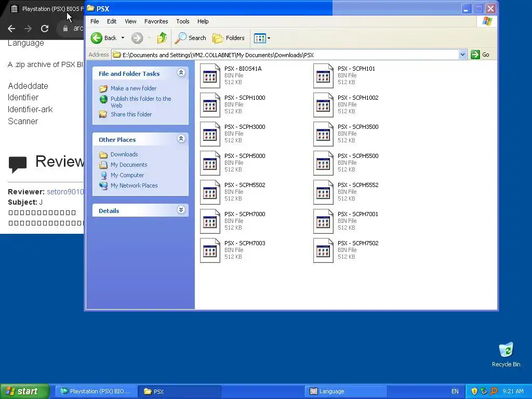Open My Network Places link
This screenshot has width=532, height=399.
[x=134, y=185]
